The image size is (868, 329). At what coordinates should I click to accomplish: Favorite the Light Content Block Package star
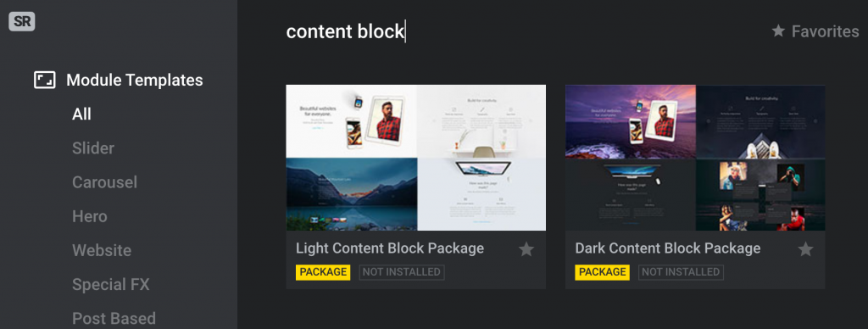pyautogui.click(x=526, y=249)
